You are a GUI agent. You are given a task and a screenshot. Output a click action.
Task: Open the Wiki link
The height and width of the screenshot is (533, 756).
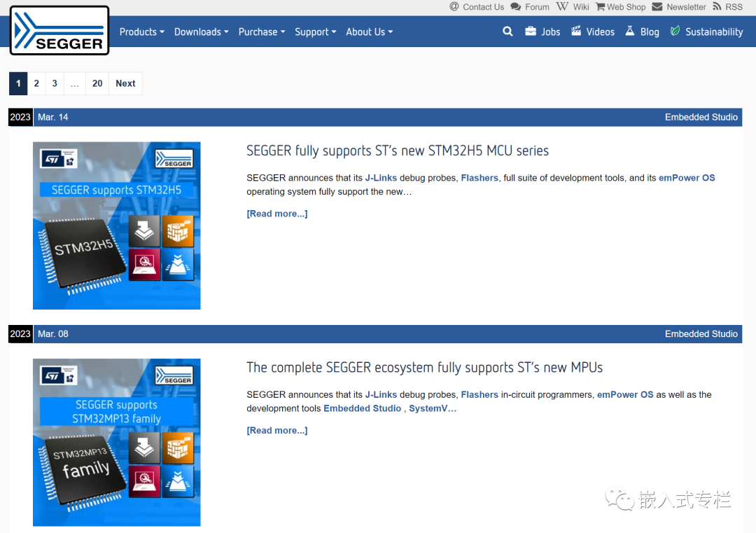point(581,7)
